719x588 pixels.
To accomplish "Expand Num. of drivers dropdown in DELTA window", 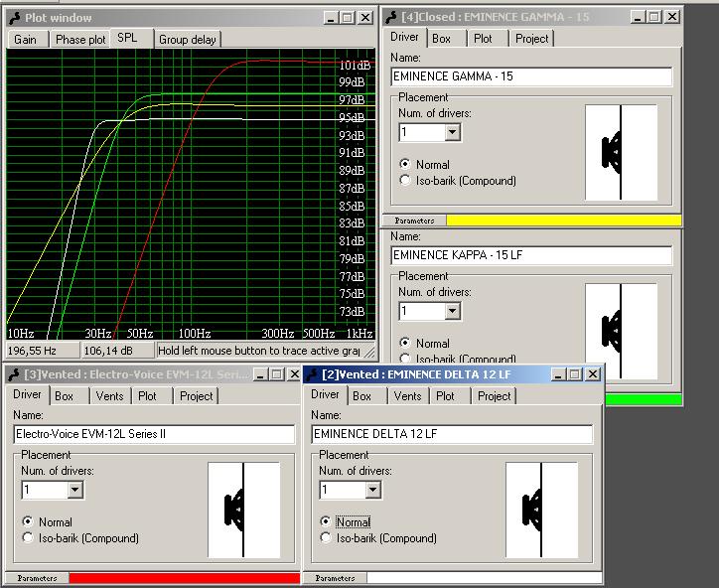I will pyautogui.click(x=372, y=490).
